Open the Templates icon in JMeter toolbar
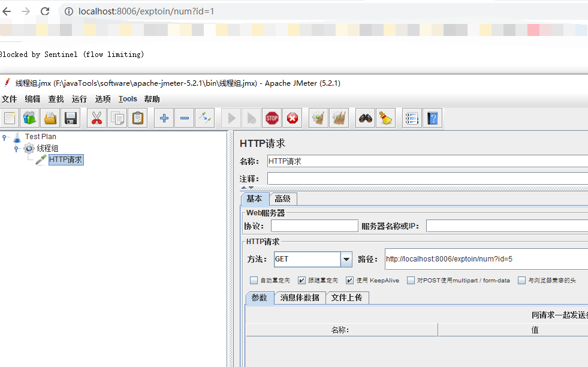This screenshot has height=367, width=588. [x=29, y=118]
